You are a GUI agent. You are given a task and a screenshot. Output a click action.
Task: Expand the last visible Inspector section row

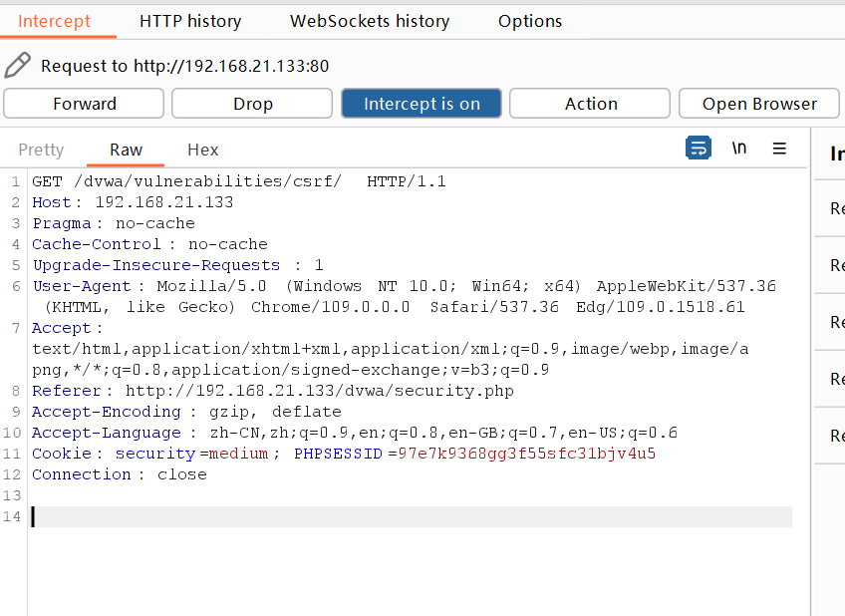point(835,436)
